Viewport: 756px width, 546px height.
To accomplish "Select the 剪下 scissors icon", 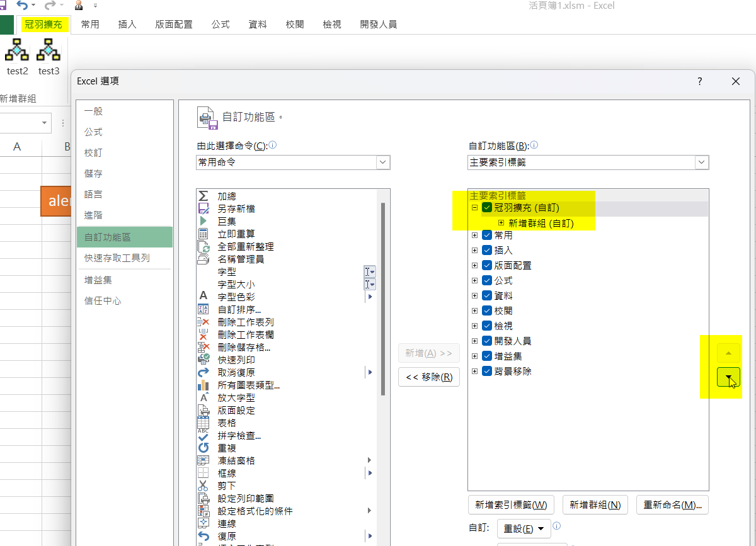I will coord(203,486).
